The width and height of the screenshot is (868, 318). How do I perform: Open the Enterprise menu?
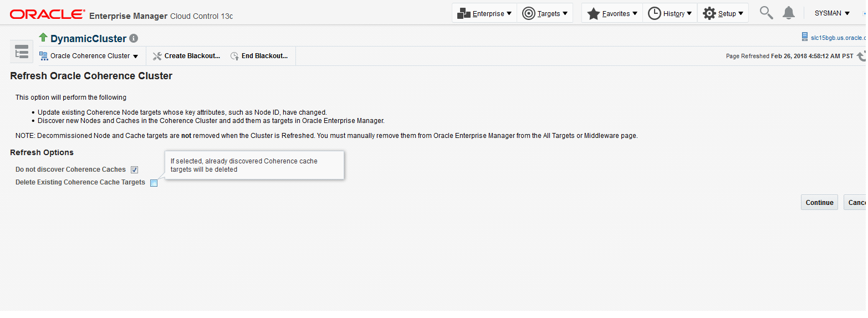[484, 13]
